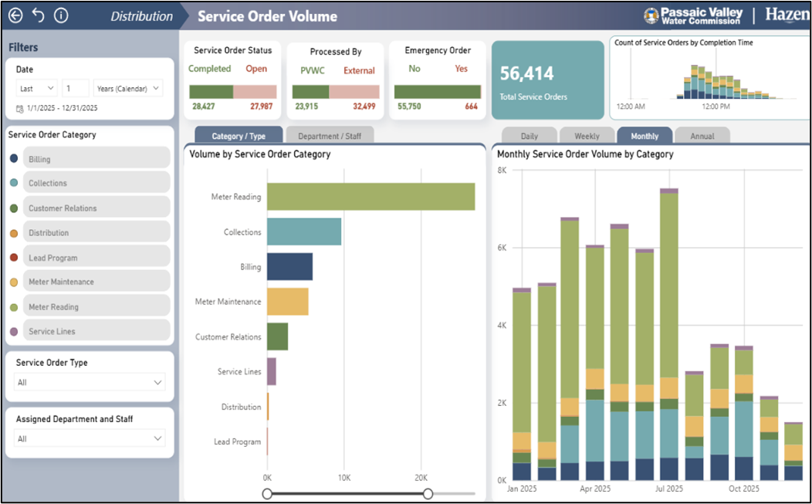Select the Service Lines category filter
The width and height of the screenshot is (812, 504).
tap(96, 330)
